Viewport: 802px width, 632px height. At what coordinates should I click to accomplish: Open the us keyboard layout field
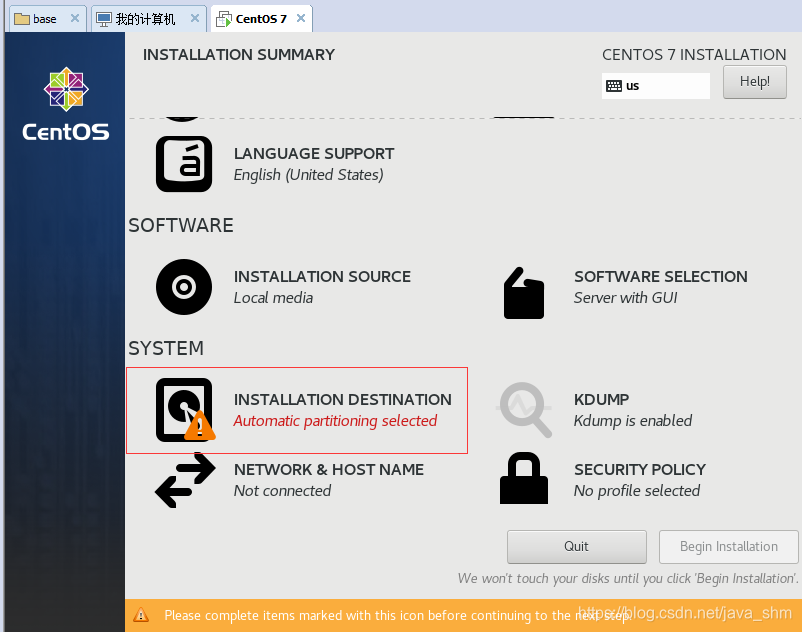coord(656,86)
